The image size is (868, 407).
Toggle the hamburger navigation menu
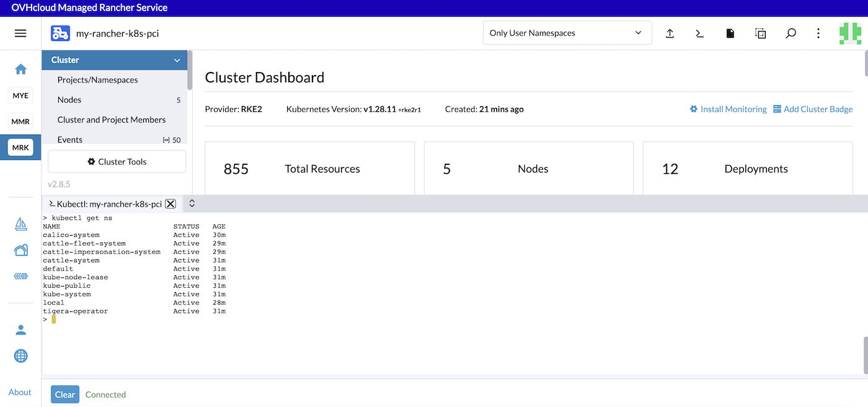point(20,33)
